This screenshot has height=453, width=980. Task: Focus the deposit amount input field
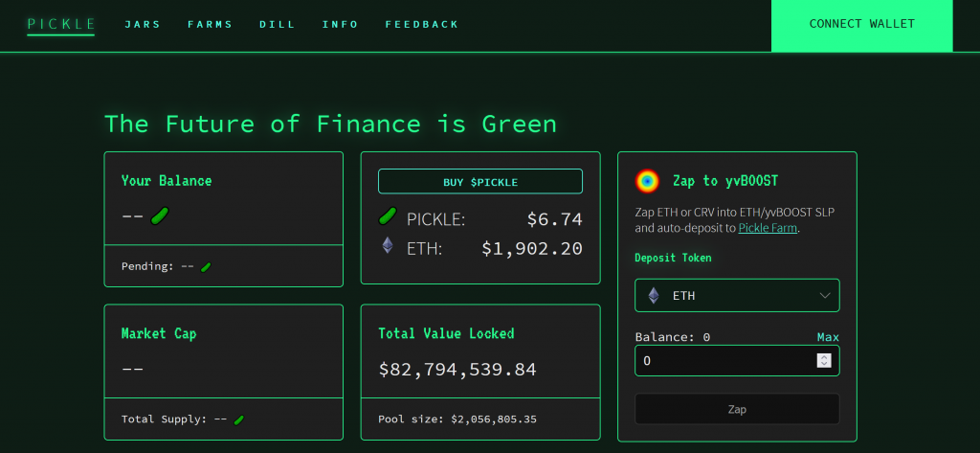coord(737,361)
